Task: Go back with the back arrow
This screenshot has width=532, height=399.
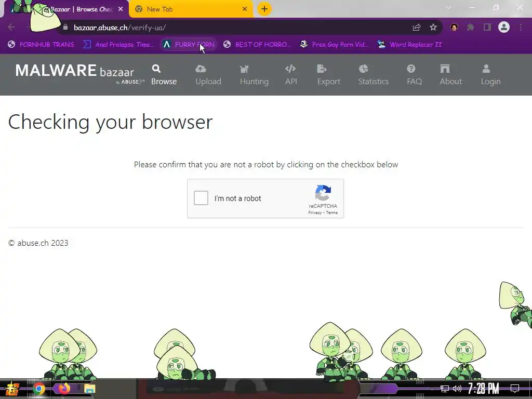Action: [x=11, y=27]
